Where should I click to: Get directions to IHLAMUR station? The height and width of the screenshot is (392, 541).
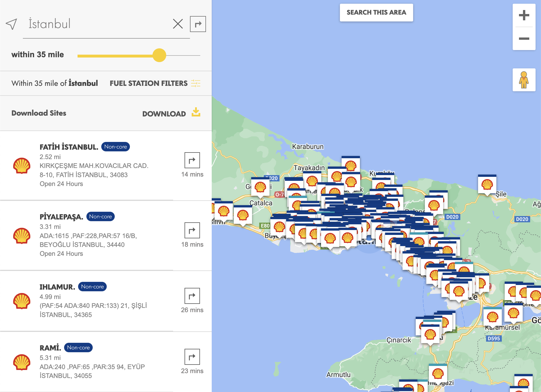pyautogui.click(x=192, y=296)
